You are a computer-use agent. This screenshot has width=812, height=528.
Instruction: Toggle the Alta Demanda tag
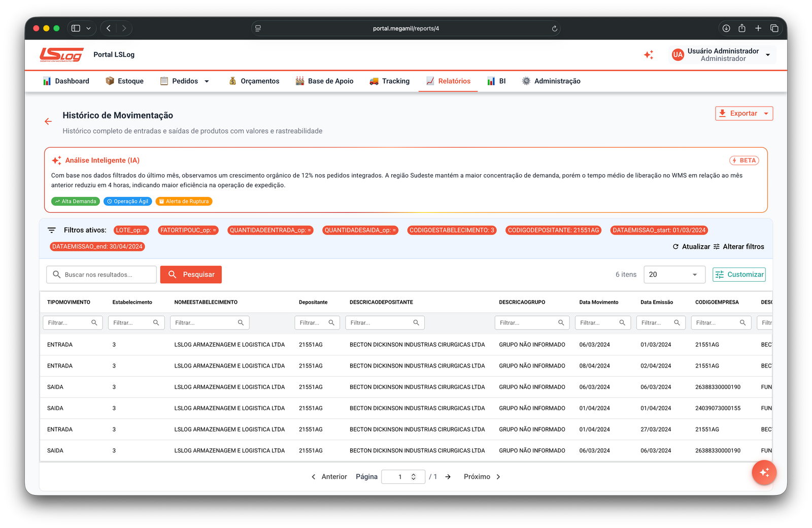coord(75,201)
